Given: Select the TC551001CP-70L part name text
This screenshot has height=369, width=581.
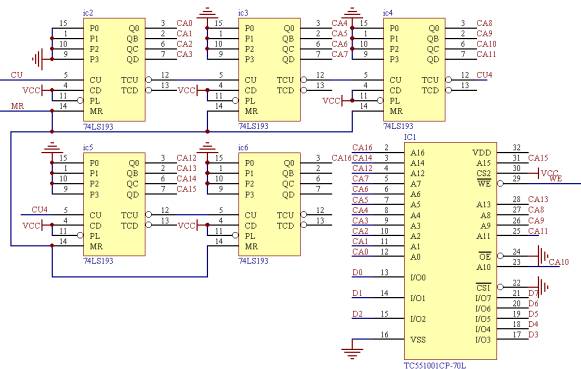Looking at the screenshot, I should pos(435,365).
